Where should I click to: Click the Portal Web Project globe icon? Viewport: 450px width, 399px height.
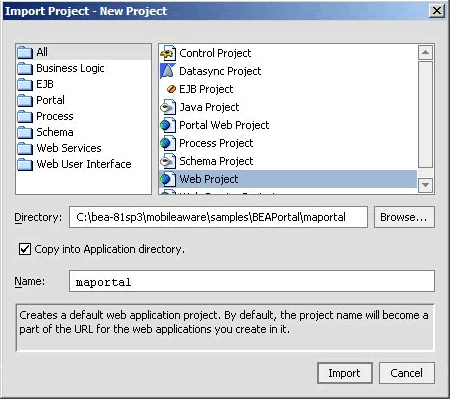point(168,125)
